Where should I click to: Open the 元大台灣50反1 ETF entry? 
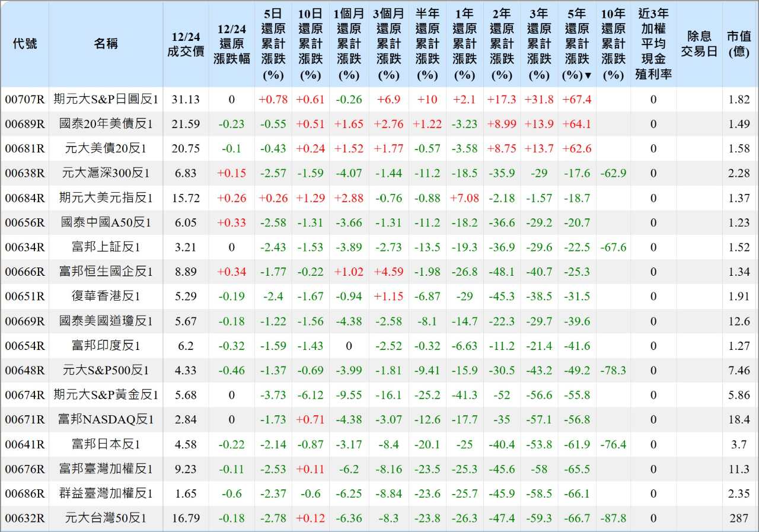coord(106,518)
